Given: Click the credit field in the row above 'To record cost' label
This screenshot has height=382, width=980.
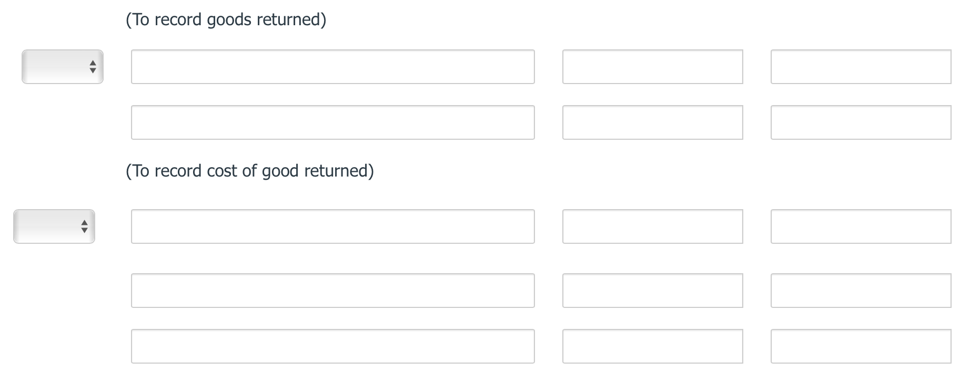Looking at the screenshot, I should 861,122.
